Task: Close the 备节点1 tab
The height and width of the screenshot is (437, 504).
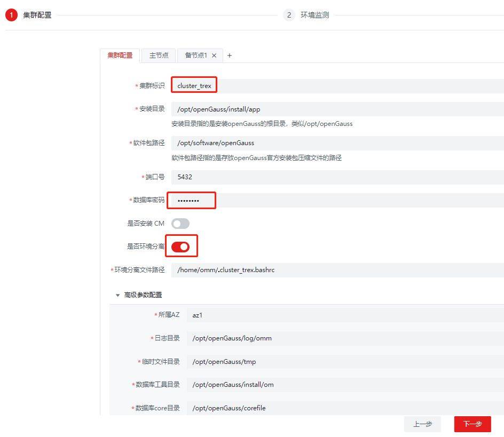Action: click(x=214, y=55)
